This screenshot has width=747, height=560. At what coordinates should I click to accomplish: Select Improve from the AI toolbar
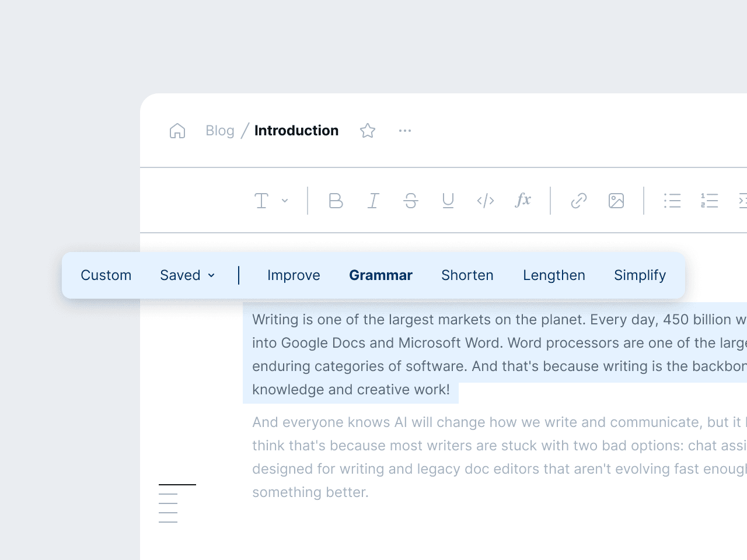294,275
